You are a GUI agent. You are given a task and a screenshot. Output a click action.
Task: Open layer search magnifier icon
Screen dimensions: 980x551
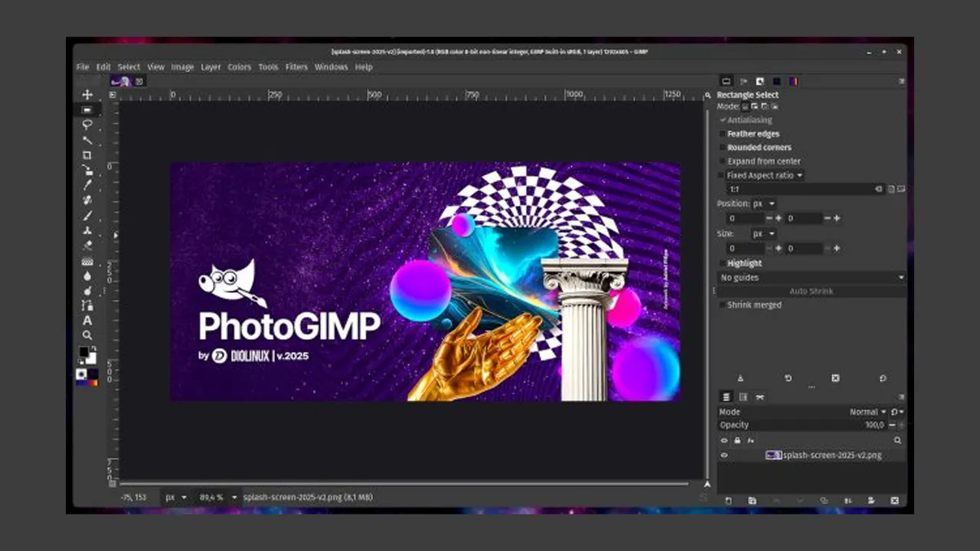coord(897,441)
